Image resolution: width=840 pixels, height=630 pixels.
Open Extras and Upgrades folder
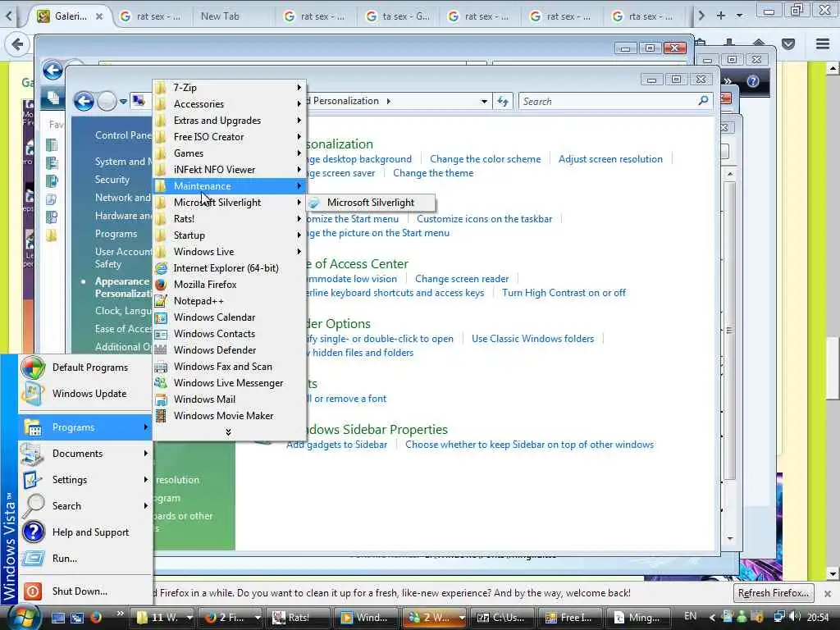(230, 121)
